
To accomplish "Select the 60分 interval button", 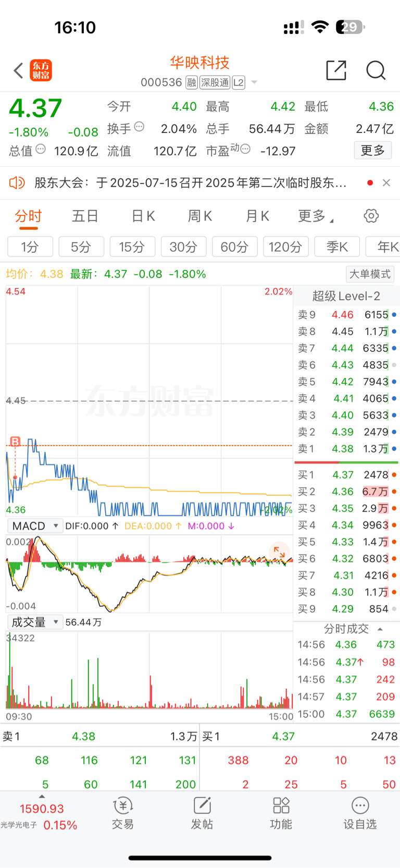I will (x=234, y=247).
